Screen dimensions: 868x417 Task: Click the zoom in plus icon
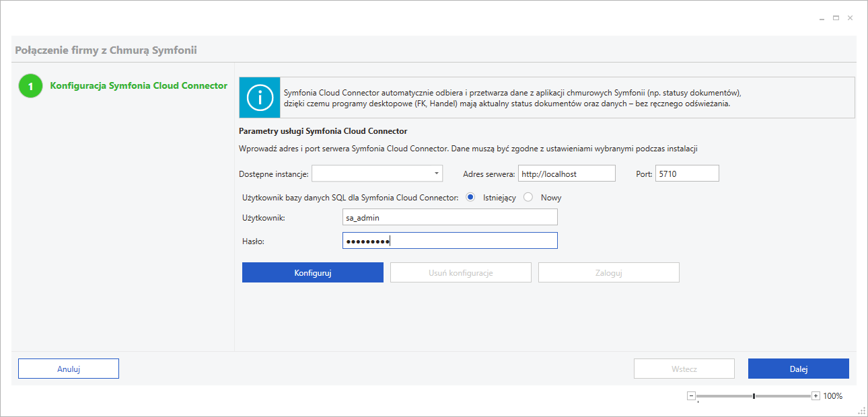coord(816,396)
